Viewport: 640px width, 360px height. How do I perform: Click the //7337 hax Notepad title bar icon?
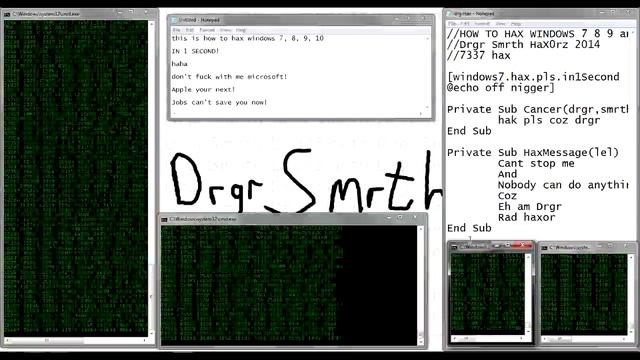(450, 14)
